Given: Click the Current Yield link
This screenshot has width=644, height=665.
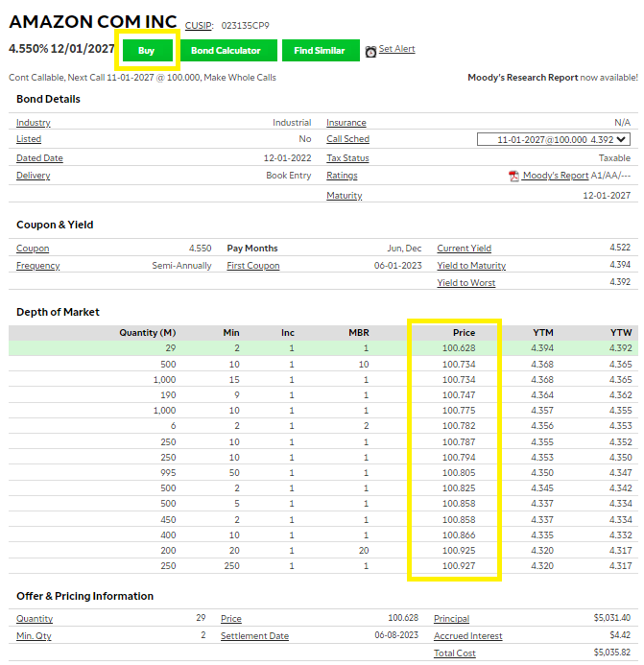Looking at the screenshot, I should point(465,249).
